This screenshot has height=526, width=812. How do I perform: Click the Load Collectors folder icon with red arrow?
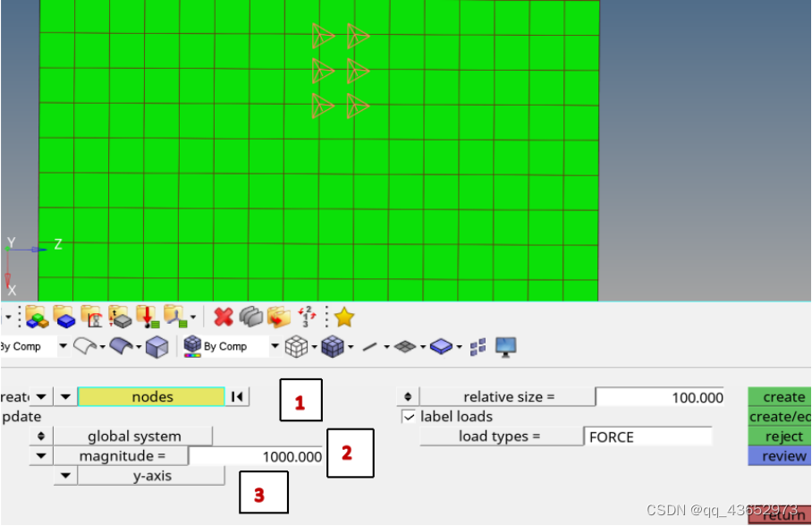click(x=147, y=317)
